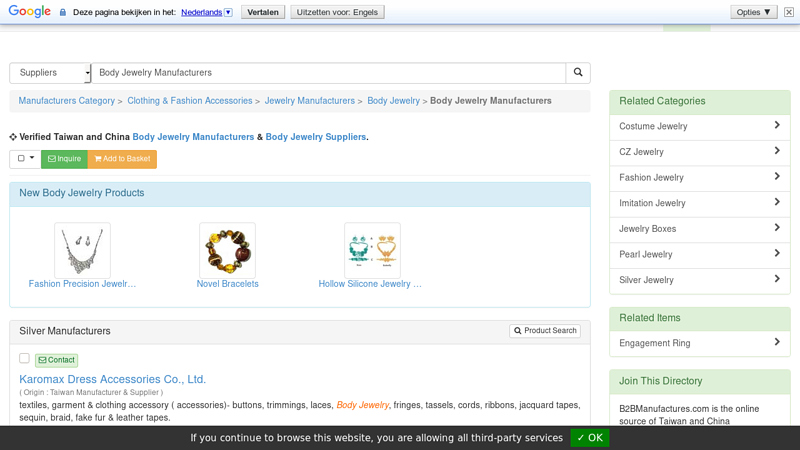
Task: Open Product Search in Silver Manufacturers
Action: [x=545, y=331]
